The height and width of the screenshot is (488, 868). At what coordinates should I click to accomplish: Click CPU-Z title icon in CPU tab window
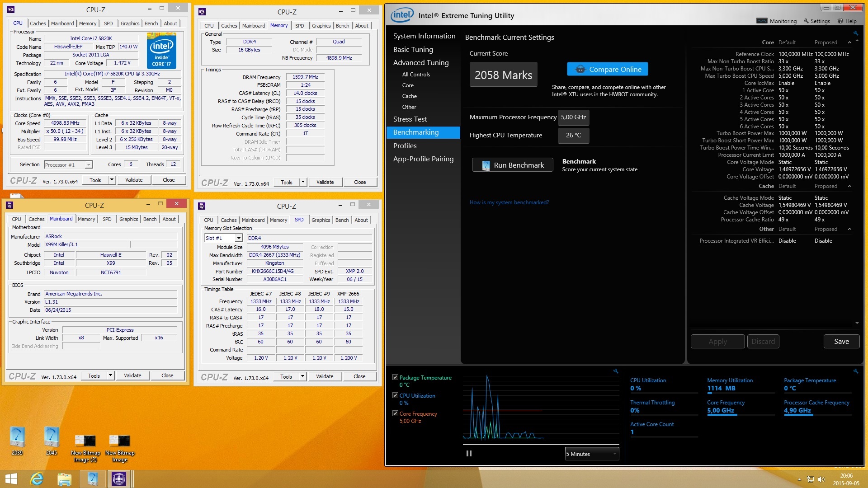[x=11, y=9]
